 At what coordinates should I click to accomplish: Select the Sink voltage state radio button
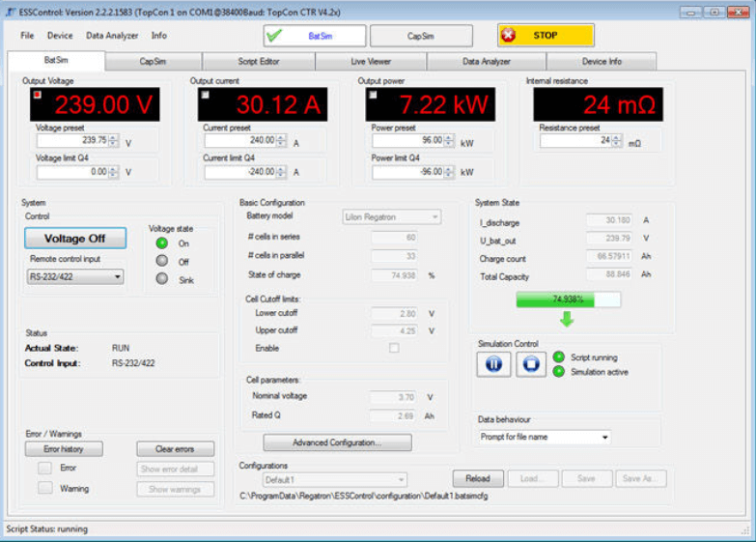point(162,279)
